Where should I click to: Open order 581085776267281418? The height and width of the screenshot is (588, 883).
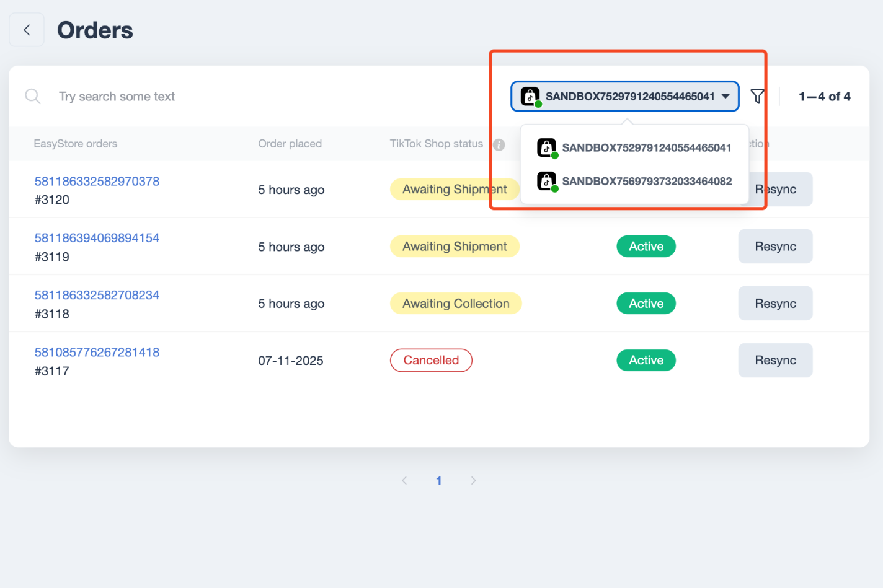point(97,352)
